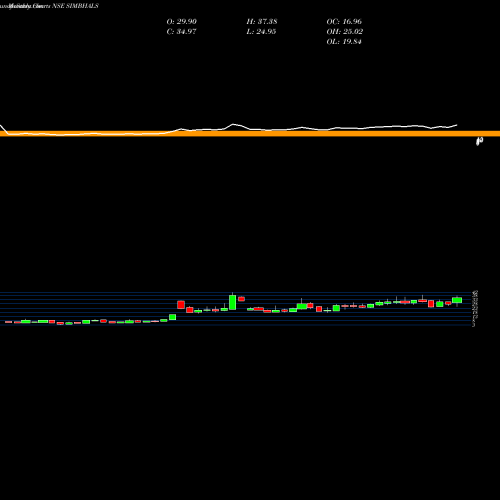The width and height of the screenshot is (500, 500).
Task: Click the NSE SIMBHALS chart title
Action: (75, 6)
